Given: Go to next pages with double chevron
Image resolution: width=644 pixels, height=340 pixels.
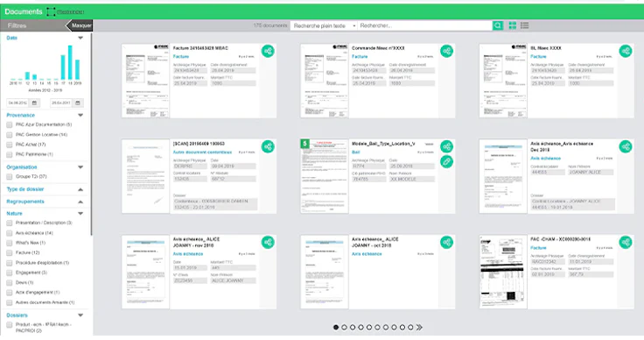Looking at the screenshot, I should point(419,327).
